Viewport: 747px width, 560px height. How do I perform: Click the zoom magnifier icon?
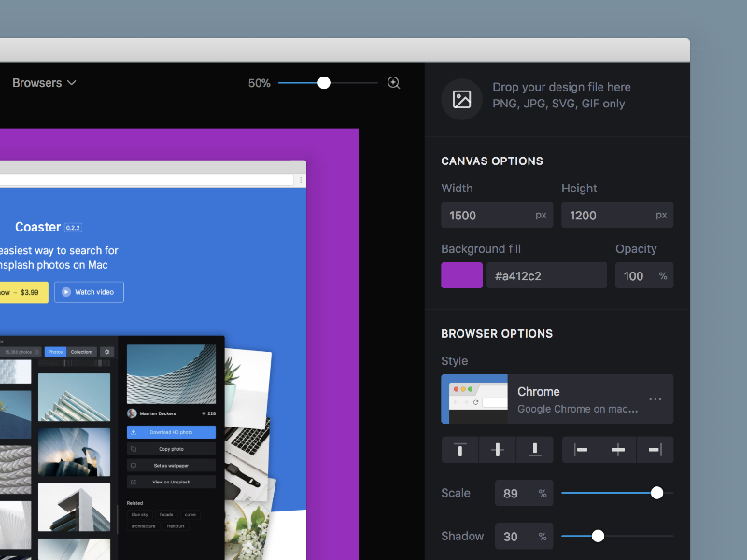(393, 82)
